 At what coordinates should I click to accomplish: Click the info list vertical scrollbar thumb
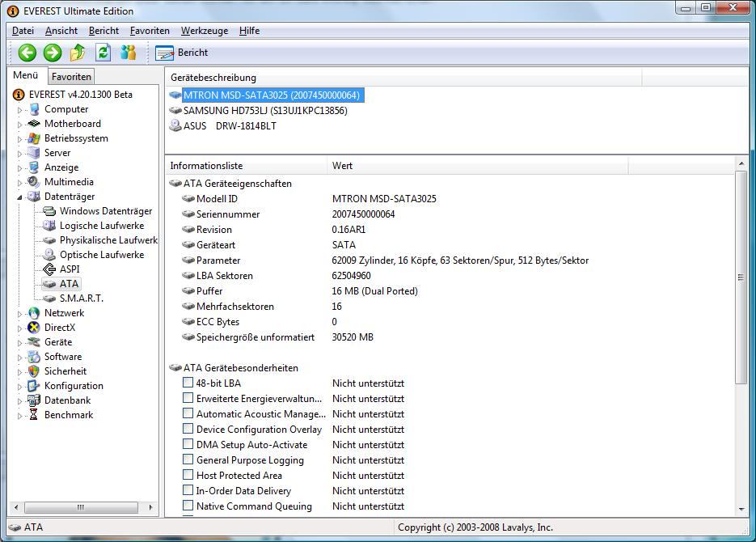[x=741, y=277]
